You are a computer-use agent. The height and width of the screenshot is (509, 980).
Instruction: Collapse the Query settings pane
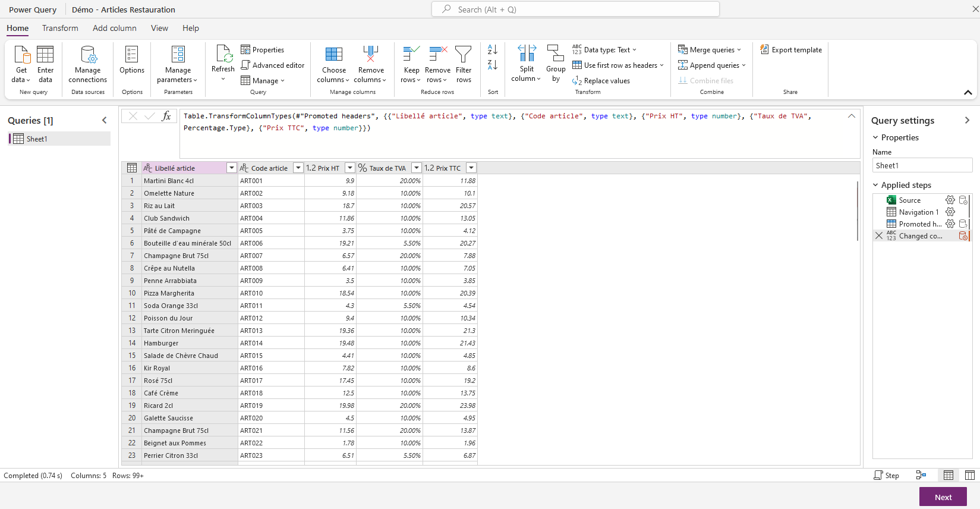[967, 120]
